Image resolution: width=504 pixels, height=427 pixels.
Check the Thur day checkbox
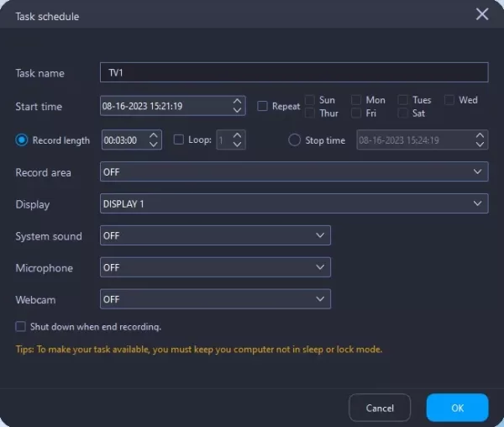[x=309, y=113]
